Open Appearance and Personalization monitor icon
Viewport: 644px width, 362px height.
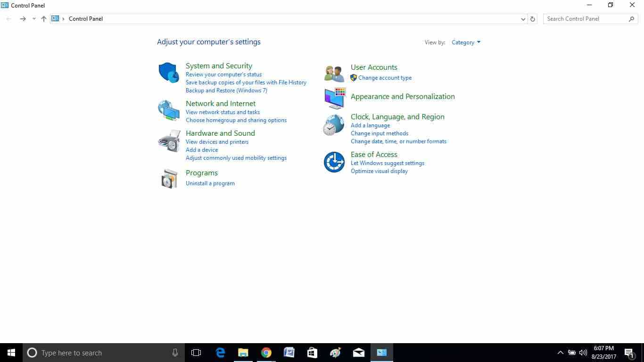(334, 98)
